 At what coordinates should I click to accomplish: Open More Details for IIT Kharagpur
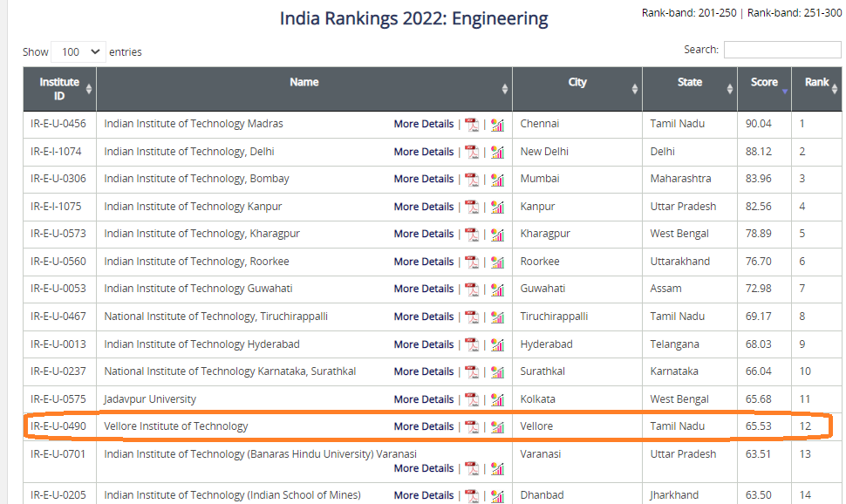(x=424, y=235)
